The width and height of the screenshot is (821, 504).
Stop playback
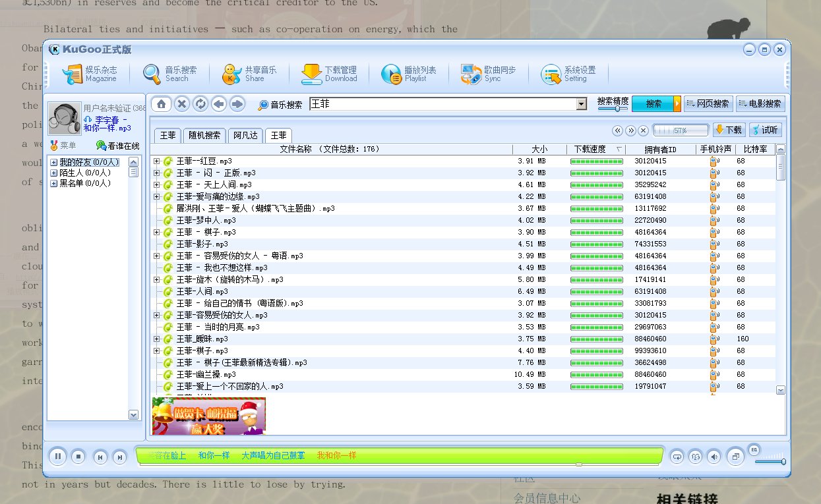(78, 456)
